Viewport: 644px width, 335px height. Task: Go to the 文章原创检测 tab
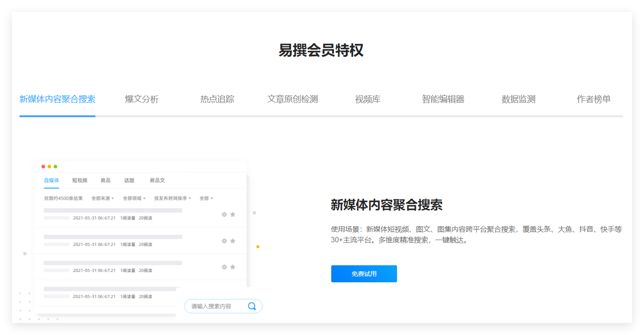(292, 99)
